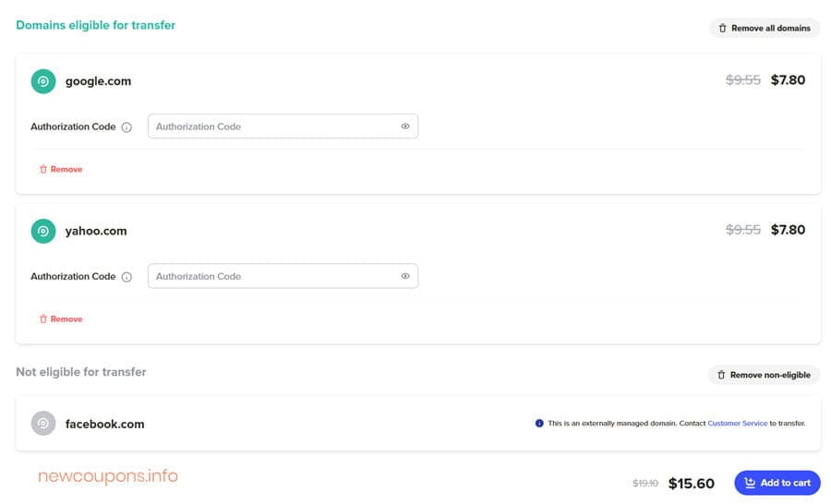Click the yahoo.com domain icon
The image size is (831, 504).
(x=43, y=232)
